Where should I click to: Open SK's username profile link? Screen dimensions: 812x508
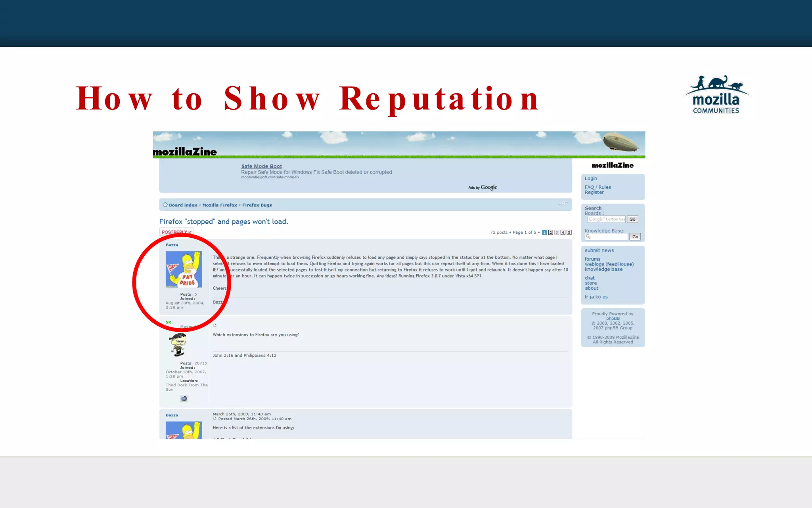(169, 322)
